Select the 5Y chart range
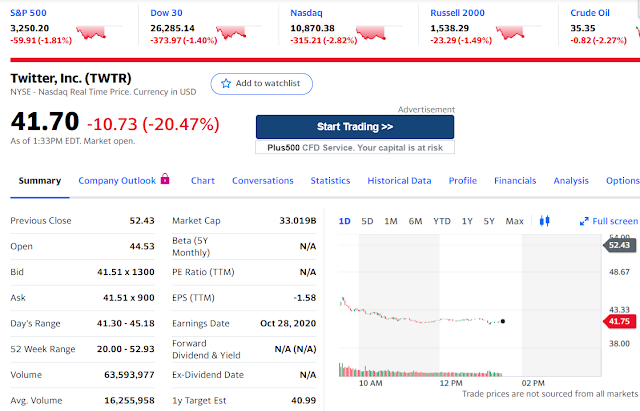This screenshot has height=411, width=640. coord(489,221)
